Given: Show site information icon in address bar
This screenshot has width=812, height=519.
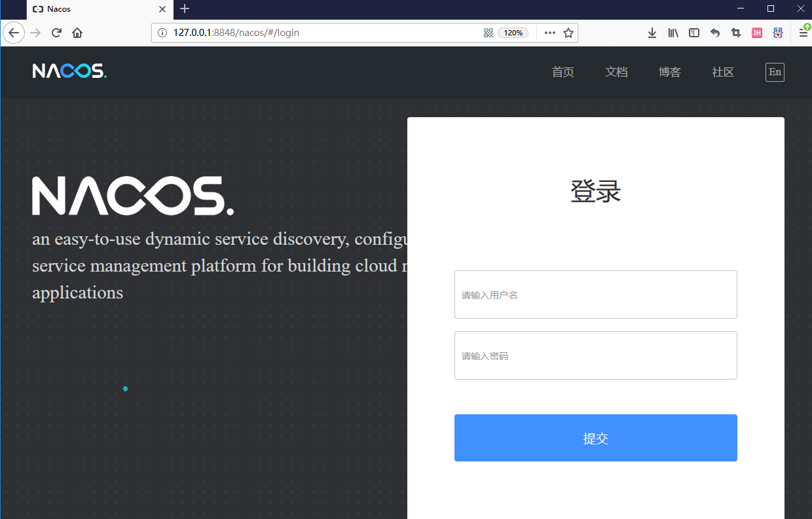Looking at the screenshot, I should click(x=162, y=33).
